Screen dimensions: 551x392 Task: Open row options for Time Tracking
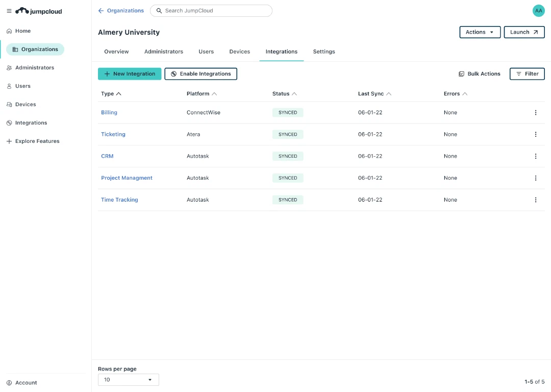tap(536, 200)
